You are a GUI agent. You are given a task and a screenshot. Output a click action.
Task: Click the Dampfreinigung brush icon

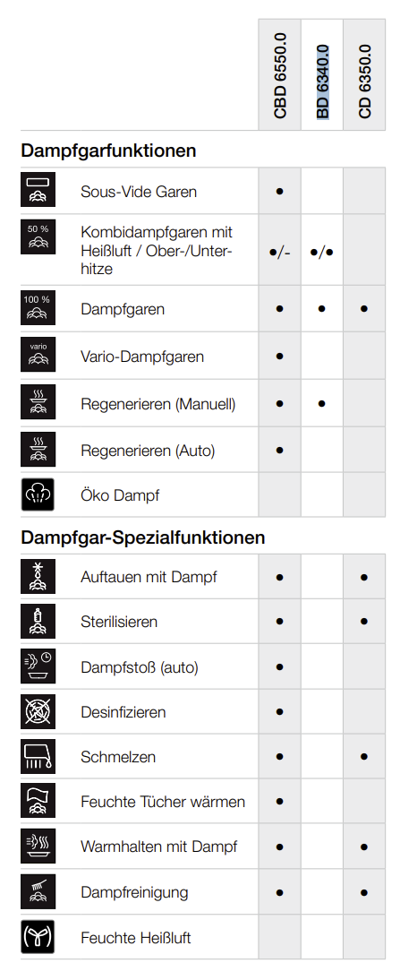tap(38, 891)
